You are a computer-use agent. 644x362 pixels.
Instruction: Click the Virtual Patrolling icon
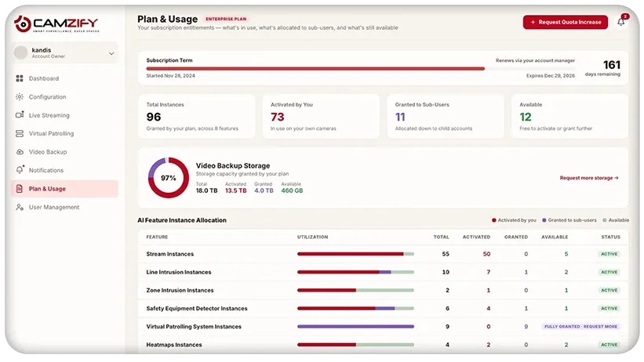coord(20,133)
